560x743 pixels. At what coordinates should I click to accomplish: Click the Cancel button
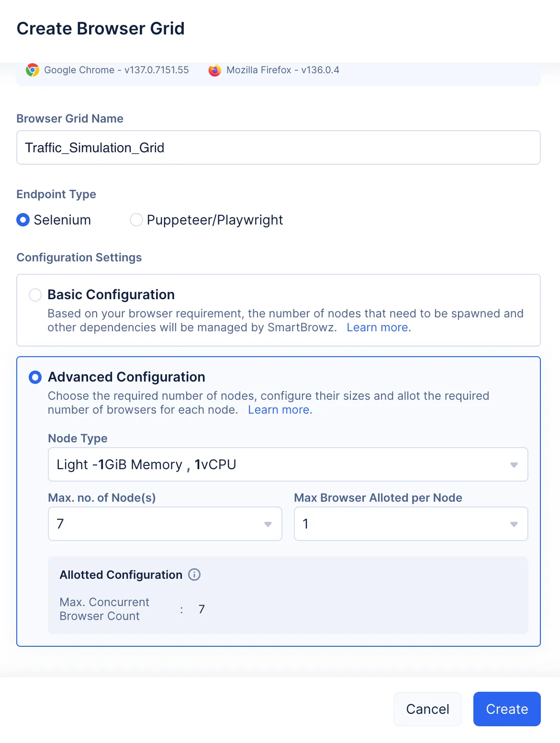click(427, 709)
